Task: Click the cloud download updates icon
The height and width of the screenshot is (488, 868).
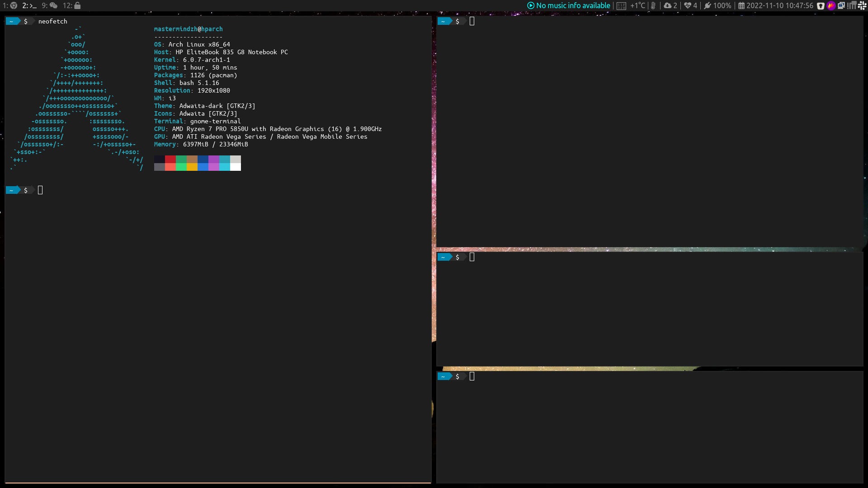Action: [x=667, y=5]
